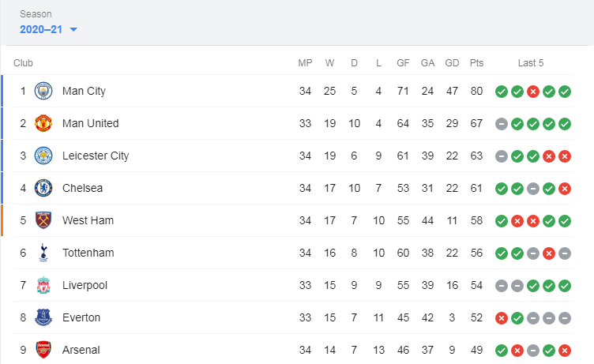The image size is (594, 364).
Task: Click the Arsenal club crest
Action: pos(43,350)
